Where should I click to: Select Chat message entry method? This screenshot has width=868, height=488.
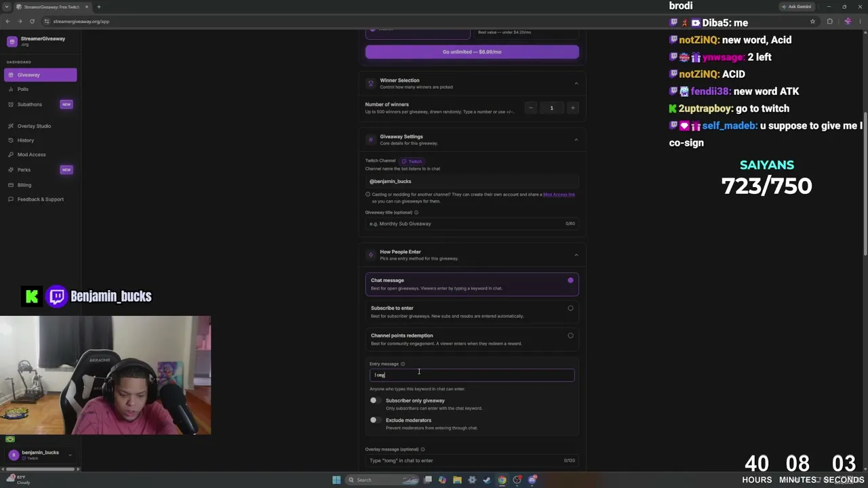click(x=472, y=284)
